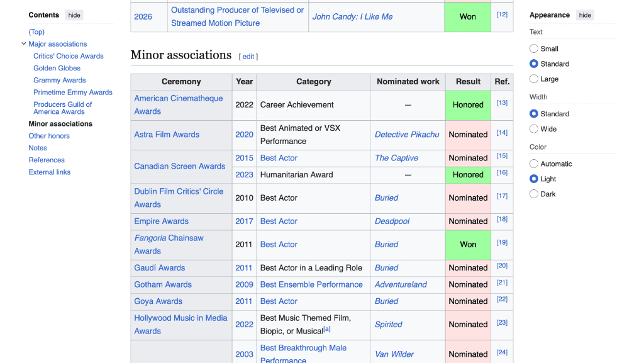The image size is (644, 363).
Task: Go to External links section
Action: click(49, 172)
